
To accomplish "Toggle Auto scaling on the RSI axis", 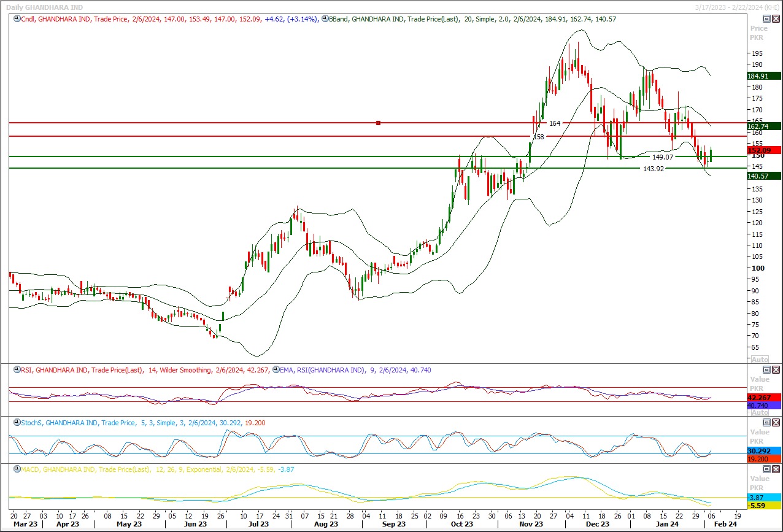I will 759,412.
